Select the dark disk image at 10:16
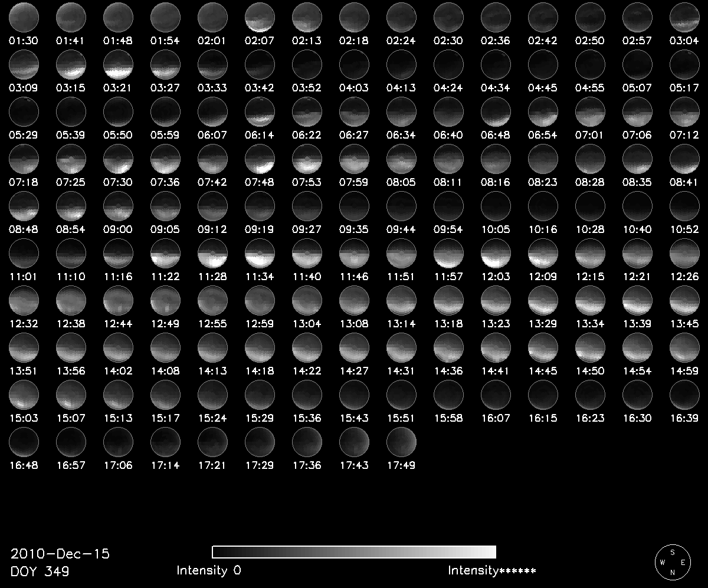Image resolution: width=708 pixels, height=588 pixels. click(x=543, y=206)
